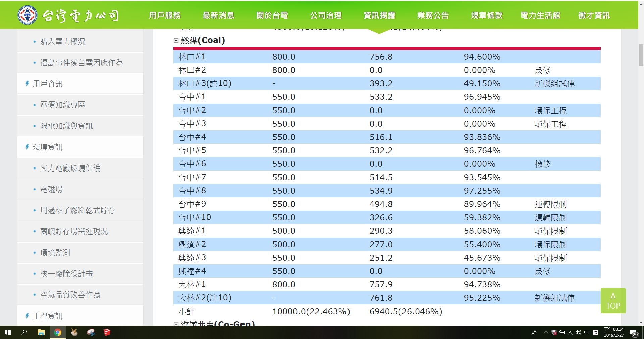Image resolution: width=644 pixels, height=339 pixels.
Task: Open 福島事件後台電因應作為 sidebar link
Action: pyautogui.click(x=81, y=63)
